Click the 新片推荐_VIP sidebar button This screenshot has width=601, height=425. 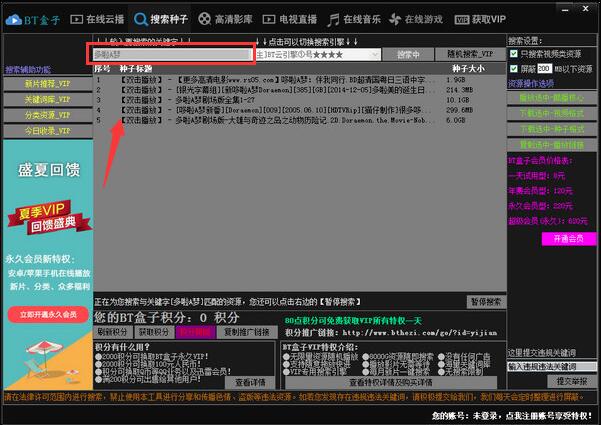[48, 84]
